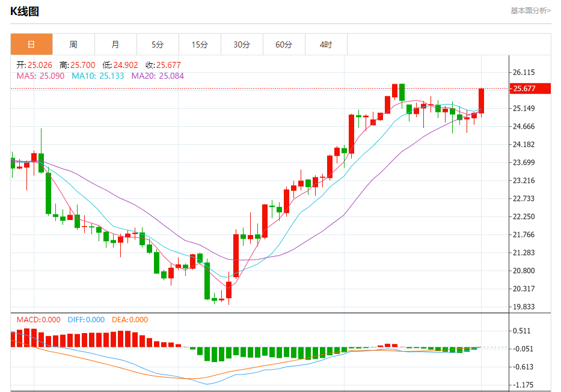Click the 21.283 price axis label
This screenshot has height=392, width=561.
point(524,253)
